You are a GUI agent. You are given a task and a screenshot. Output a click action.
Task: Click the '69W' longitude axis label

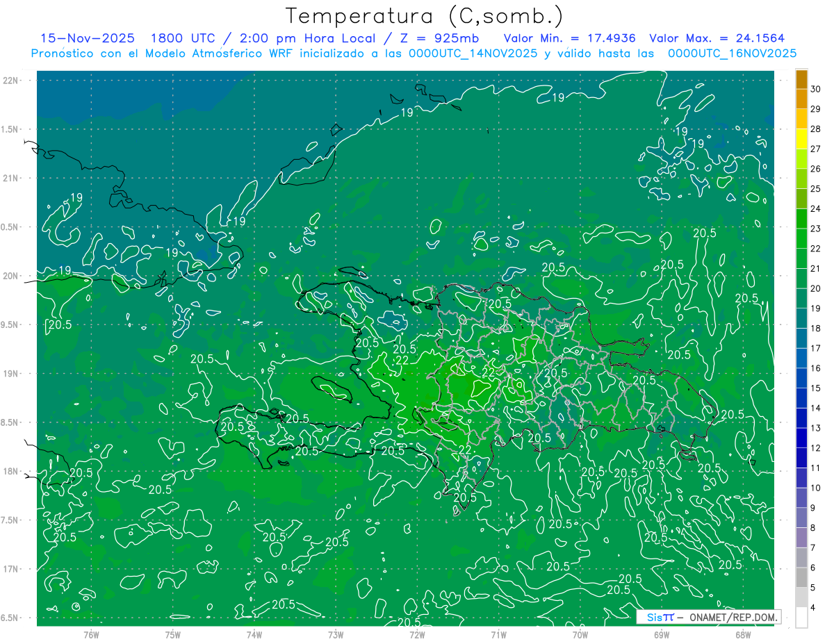661,634
